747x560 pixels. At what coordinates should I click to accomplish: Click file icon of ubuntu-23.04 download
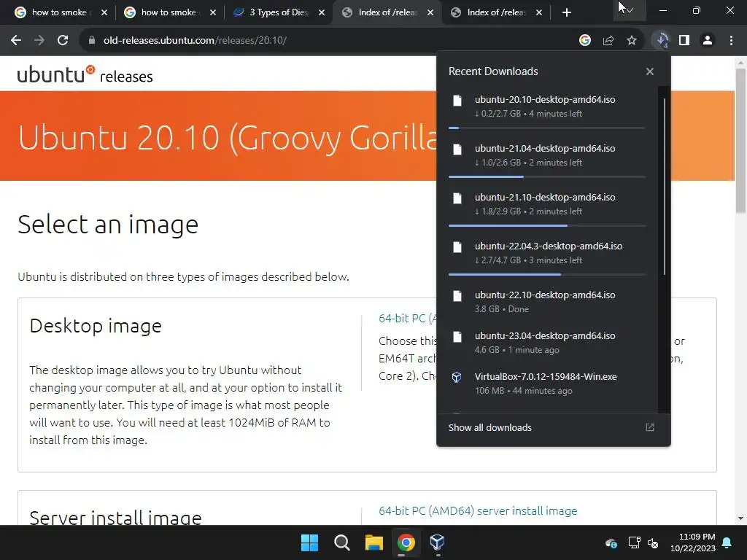tap(457, 337)
